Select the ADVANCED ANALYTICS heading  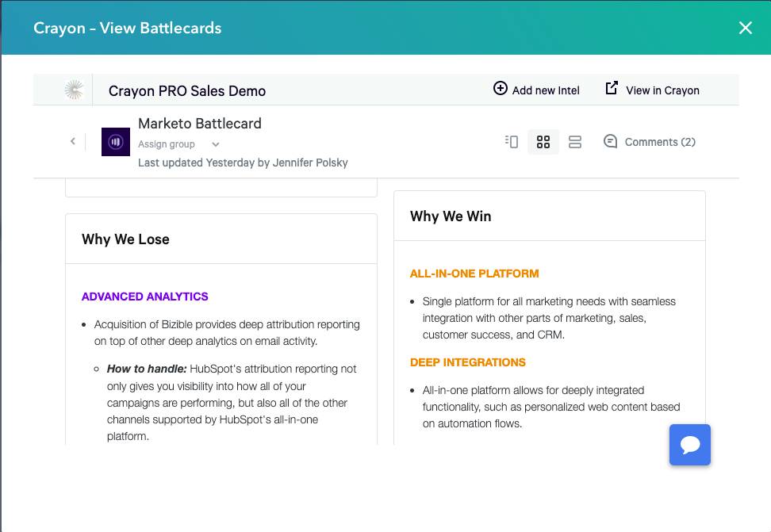tap(144, 297)
